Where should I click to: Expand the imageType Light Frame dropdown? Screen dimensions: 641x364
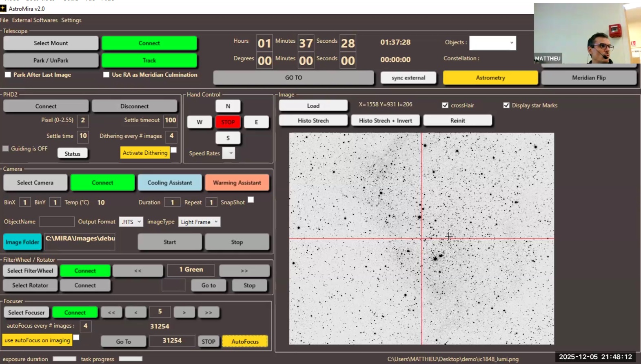point(199,222)
